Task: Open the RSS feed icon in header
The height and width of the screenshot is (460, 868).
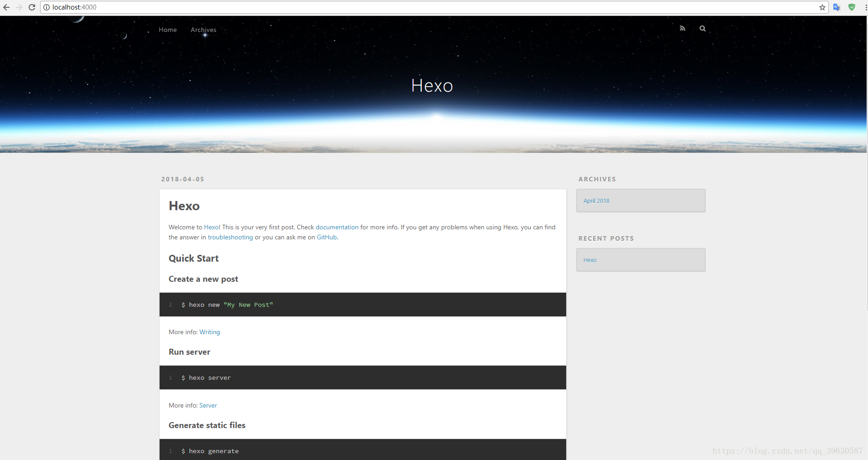Action: 682,28
